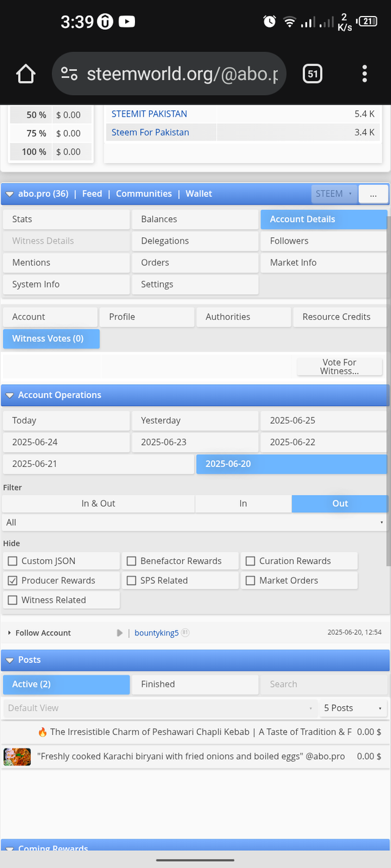Show the Finished posts tab
The image size is (391, 868).
pos(195,684)
